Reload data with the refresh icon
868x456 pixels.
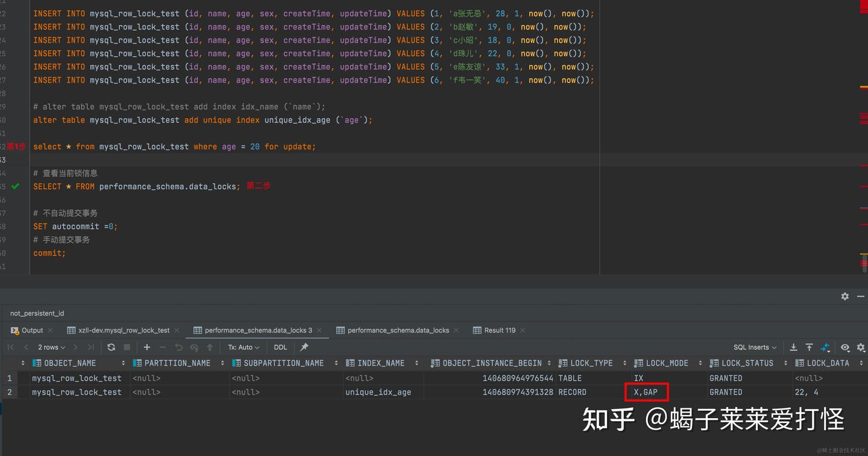pos(111,347)
